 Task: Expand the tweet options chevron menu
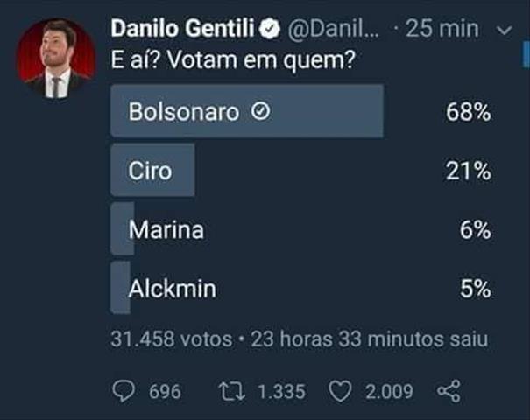tap(503, 31)
